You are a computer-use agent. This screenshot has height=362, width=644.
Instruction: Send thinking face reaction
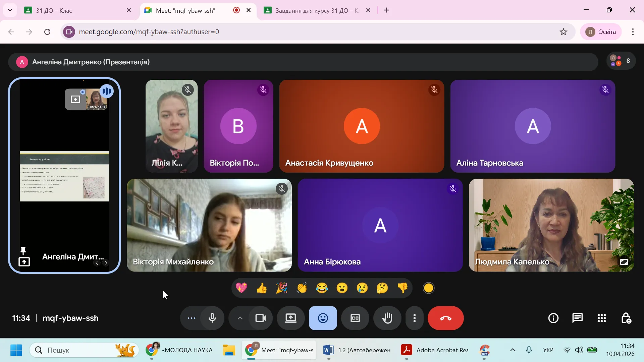click(382, 288)
